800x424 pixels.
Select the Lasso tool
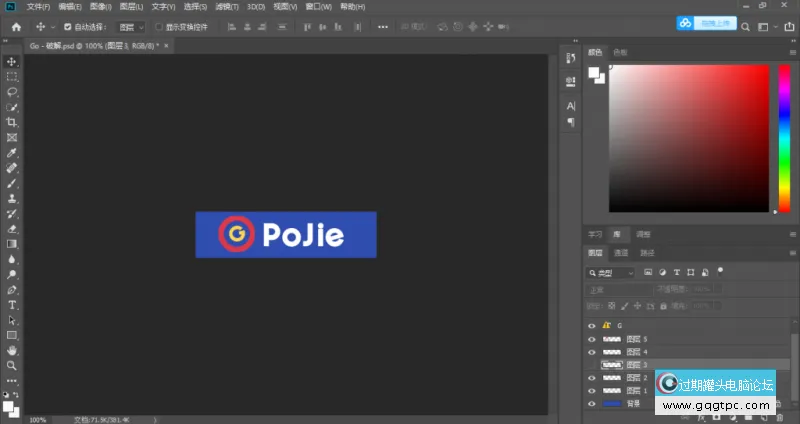coord(12,92)
